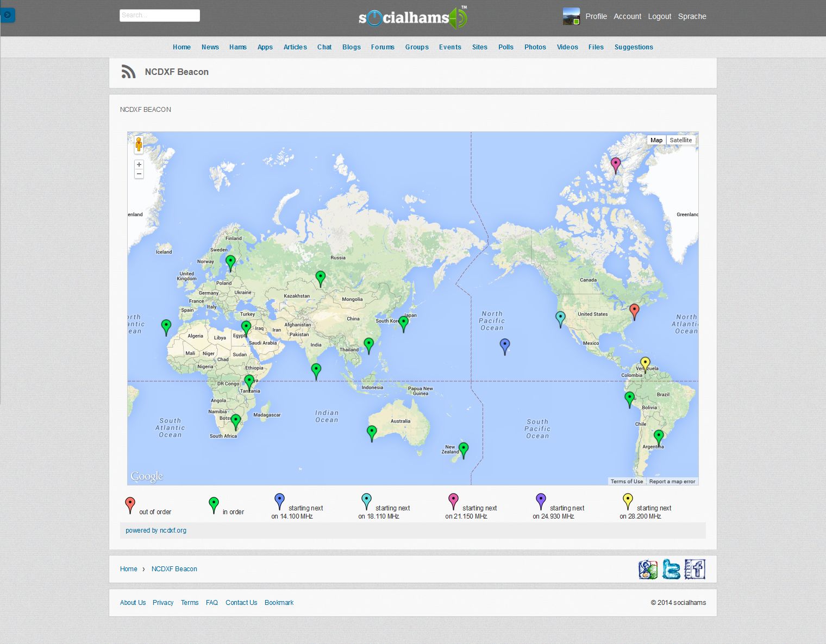Follow the powered by ncdxf.org link
Image resolution: width=826 pixels, height=644 pixels.
point(156,531)
